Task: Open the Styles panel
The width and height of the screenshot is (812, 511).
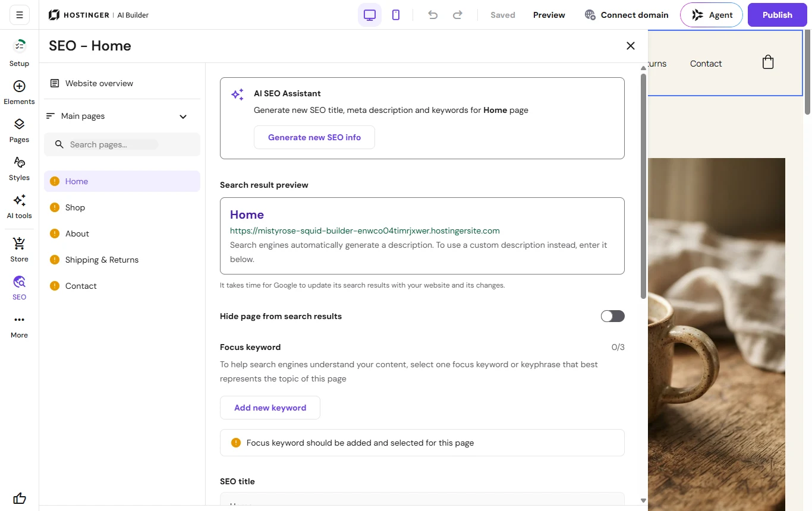Action: 19,168
